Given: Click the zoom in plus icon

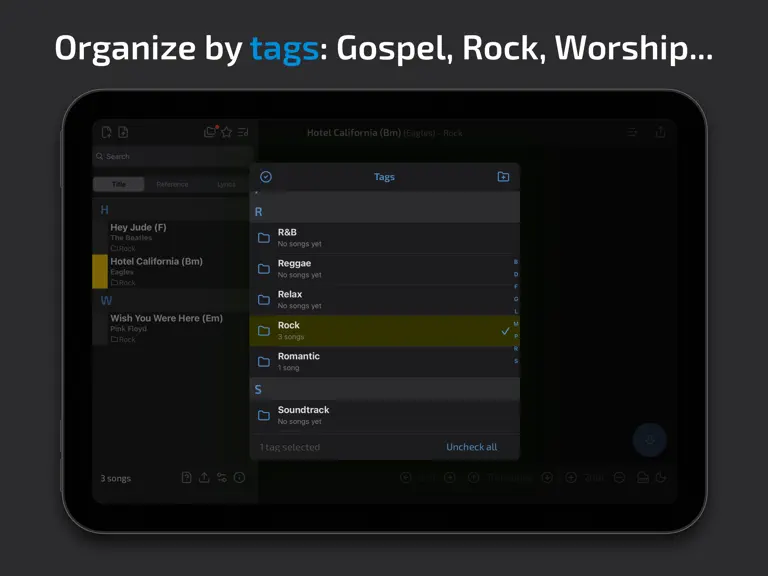Looking at the screenshot, I should [x=571, y=478].
